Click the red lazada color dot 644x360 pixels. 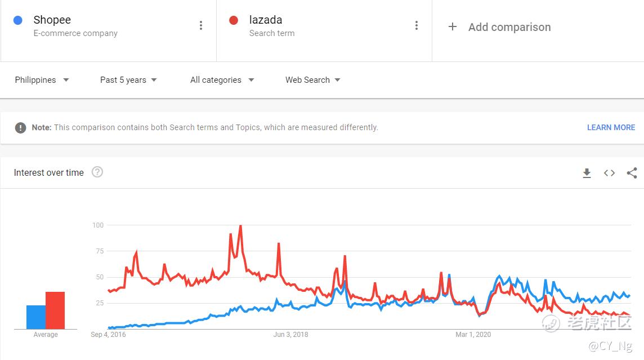coord(234,20)
